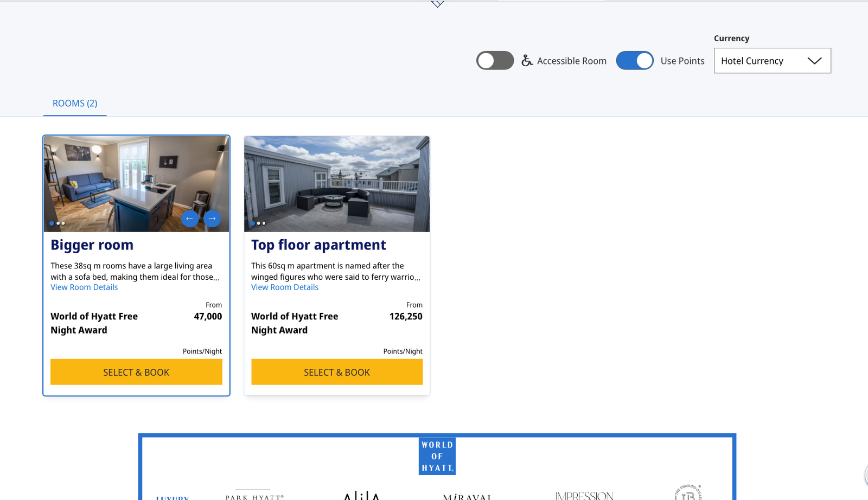Click the left carousel arrow on Bigger room

[190, 219]
